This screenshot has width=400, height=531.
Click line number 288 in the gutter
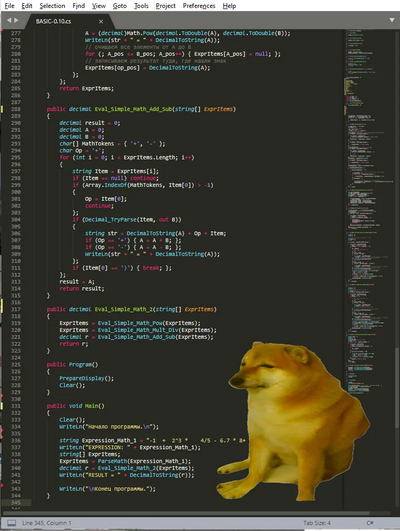tap(16, 109)
